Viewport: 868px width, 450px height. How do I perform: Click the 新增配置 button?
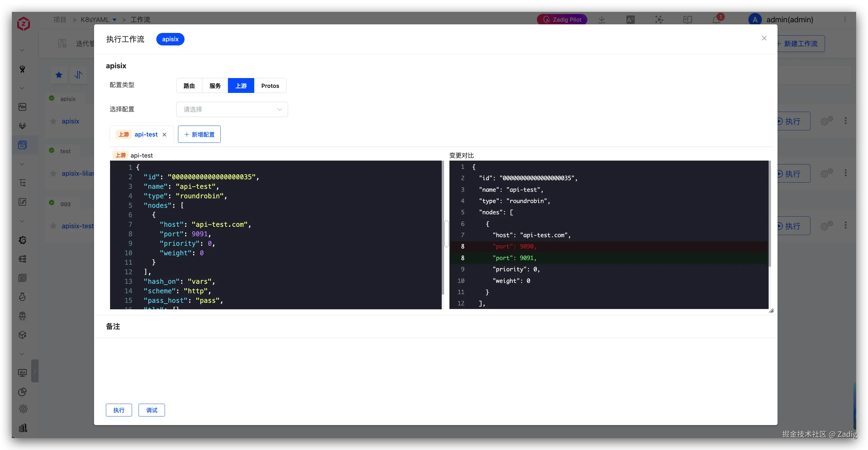(199, 134)
